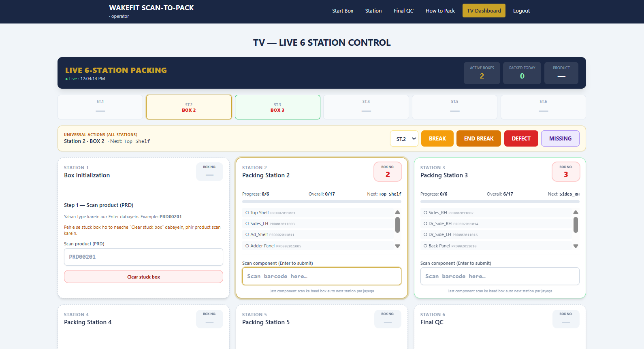This screenshot has height=349, width=644.
Task: Click the Back Panel component row
Action: 496,246
